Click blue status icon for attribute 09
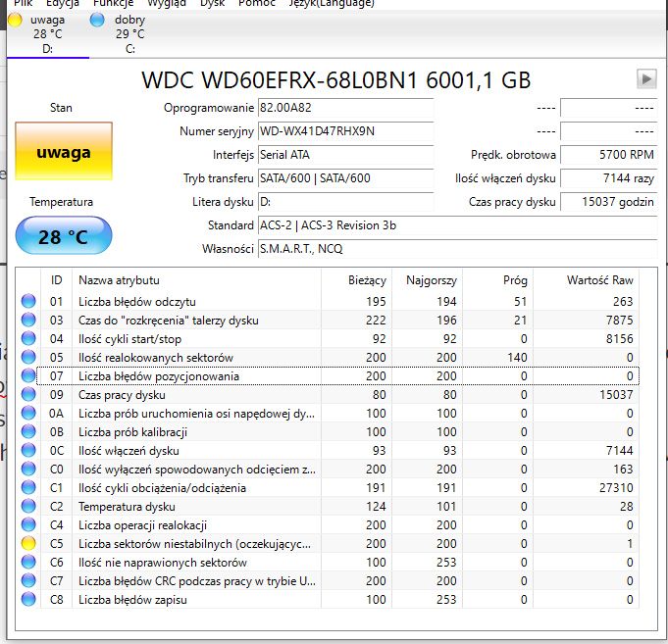Viewport: 668px width, 644px height. pos(28,395)
